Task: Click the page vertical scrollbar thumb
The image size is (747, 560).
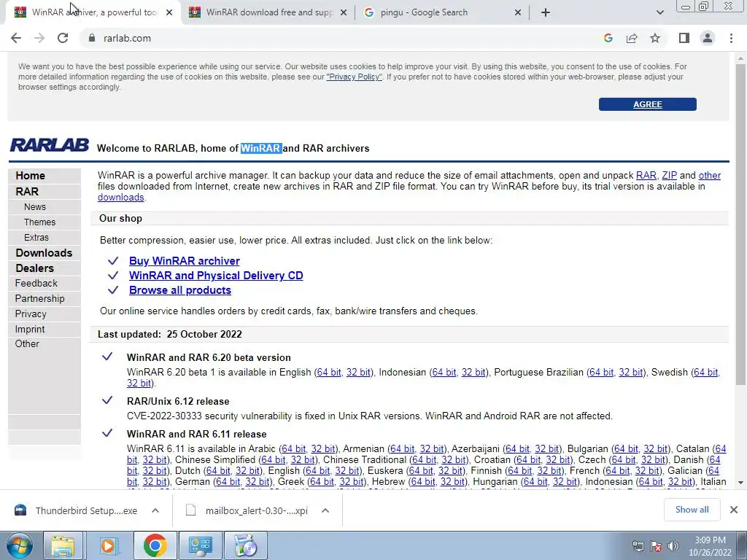Action: click(740, 224)
